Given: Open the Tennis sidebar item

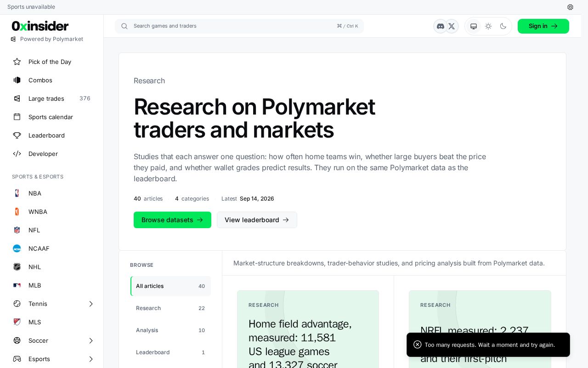Looking at the screenshot, I should [x=51, y=304].
